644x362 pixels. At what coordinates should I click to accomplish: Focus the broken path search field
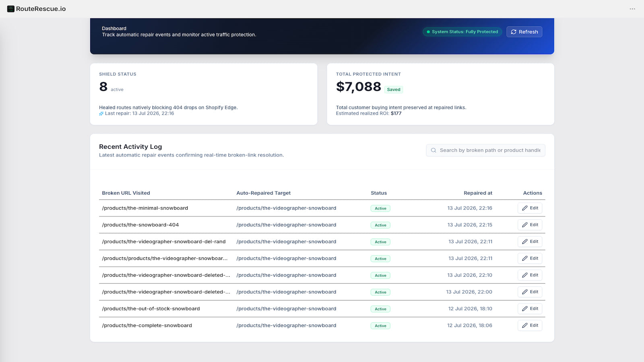point(485,150)
